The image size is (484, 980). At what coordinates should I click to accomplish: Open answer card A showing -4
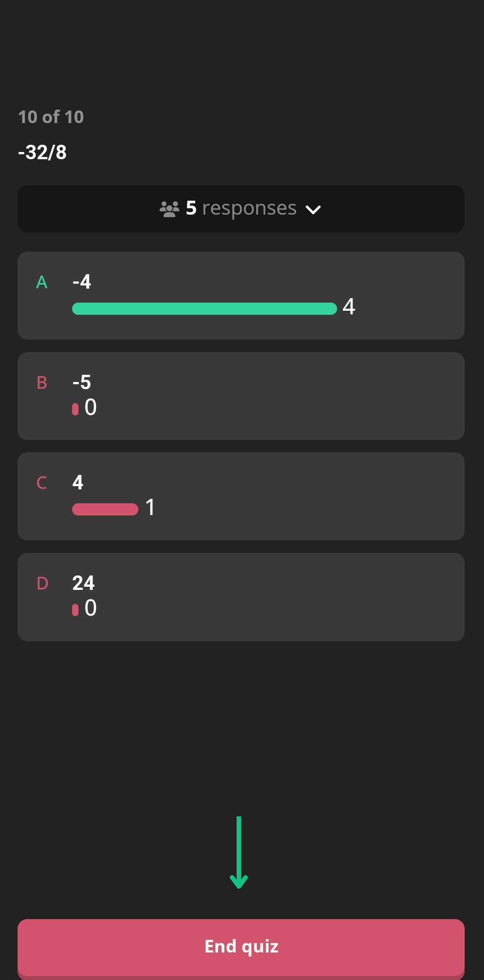tap(241, 295)
